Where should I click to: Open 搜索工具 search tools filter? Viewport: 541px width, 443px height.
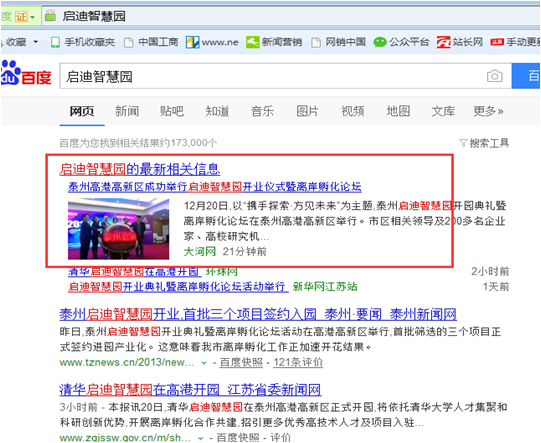tap(484, 143)
